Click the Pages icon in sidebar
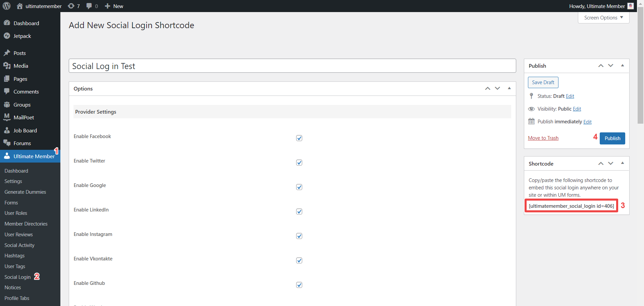Viewport: 644px width, 306px height. pyautogui.click(x=7, y=79)
